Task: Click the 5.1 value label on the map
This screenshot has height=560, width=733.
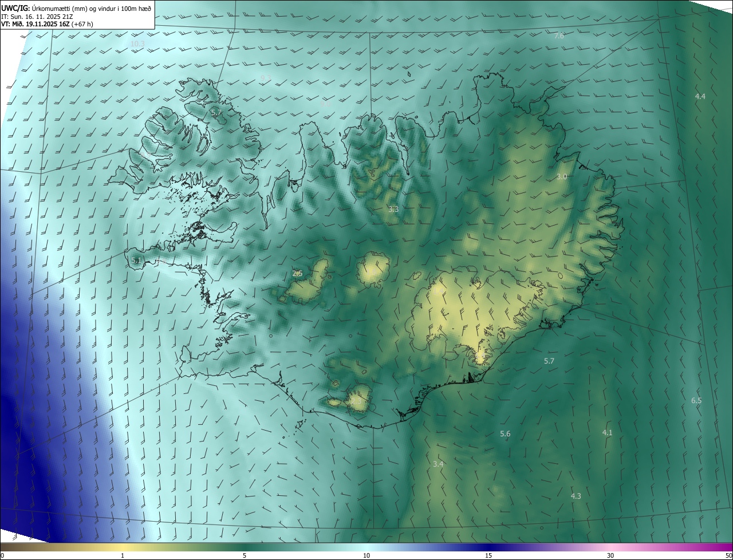Action: coord(136,261)
